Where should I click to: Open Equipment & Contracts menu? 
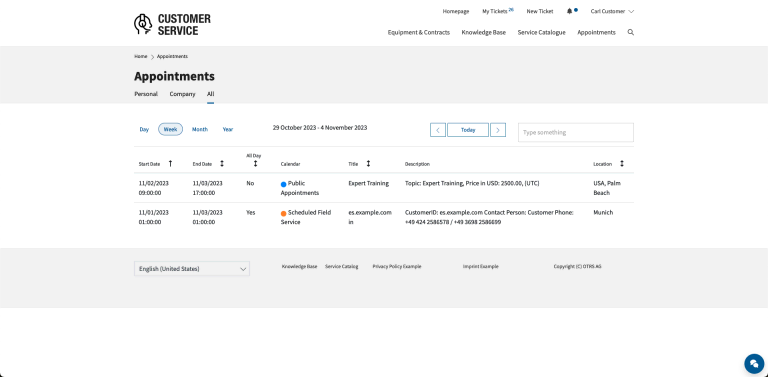click(419, 32)
